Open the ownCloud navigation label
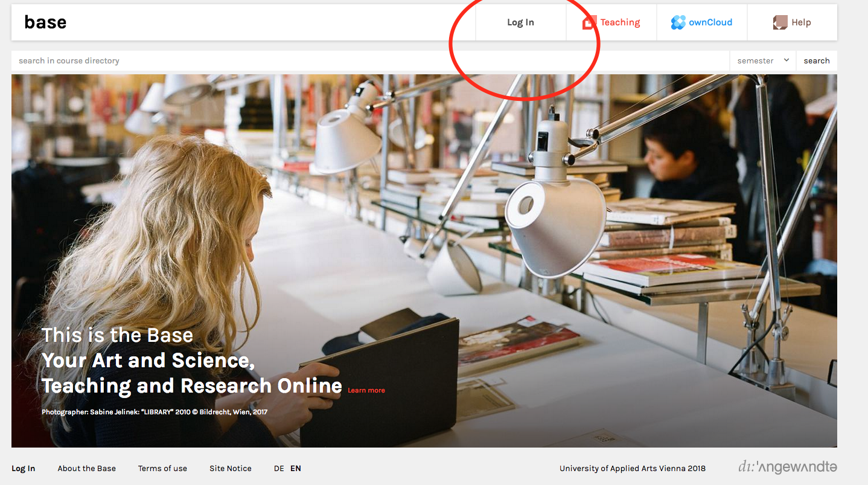 [710, 22]
